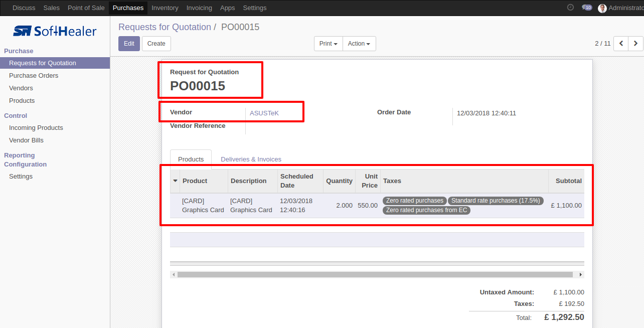Open the Discuss menu
The width and height of the screenshot is (644, 328).
tap(24, 8)
